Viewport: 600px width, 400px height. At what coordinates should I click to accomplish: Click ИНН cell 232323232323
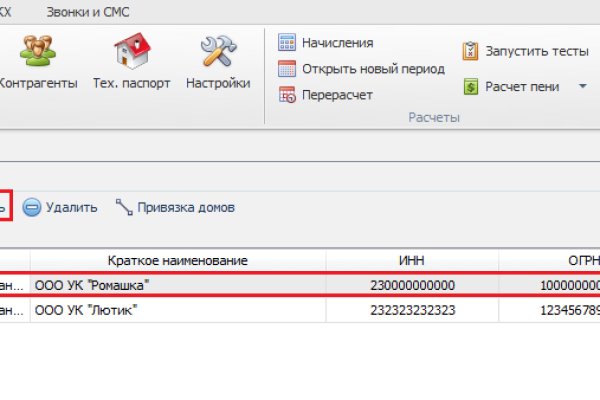point(411,310)
